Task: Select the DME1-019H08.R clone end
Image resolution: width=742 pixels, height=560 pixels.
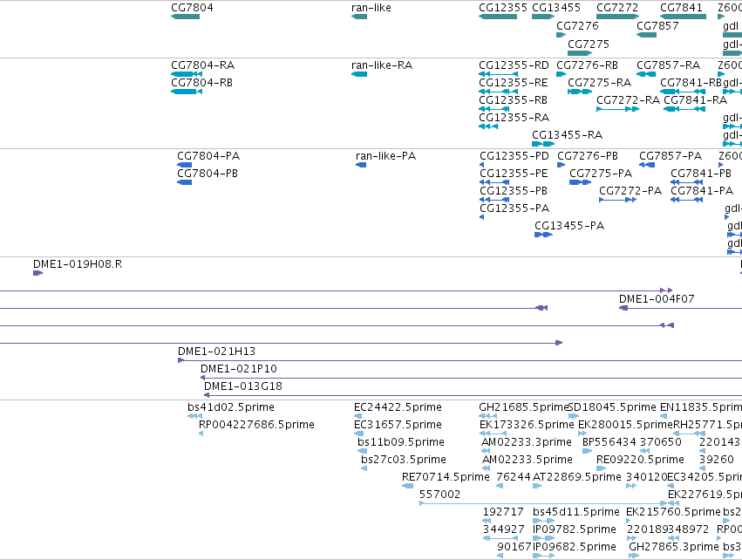Action: click(37, 273)
